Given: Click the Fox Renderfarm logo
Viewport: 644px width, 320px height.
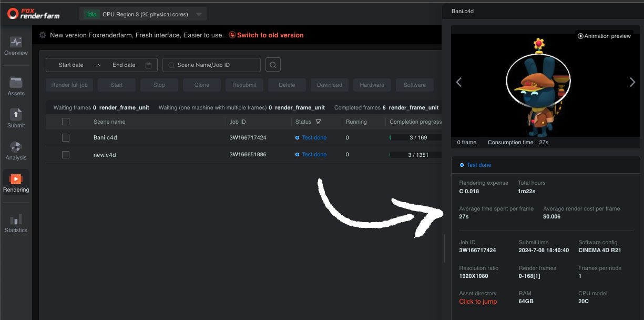Looking at the screenshot, I should pos(34,14).
